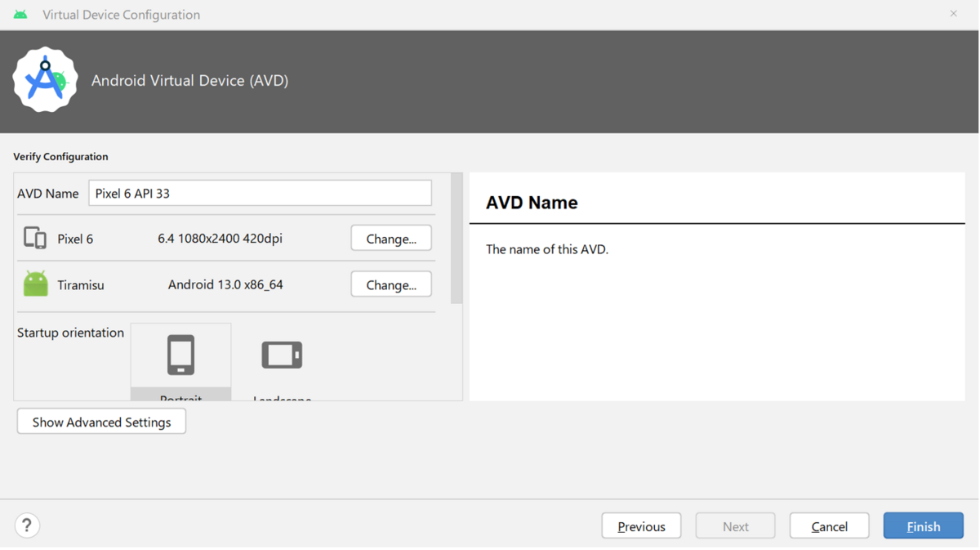Close the Virtual Device Configuration window
The height and width of the screenshot is (550, 980).
(x=953, y=14)
